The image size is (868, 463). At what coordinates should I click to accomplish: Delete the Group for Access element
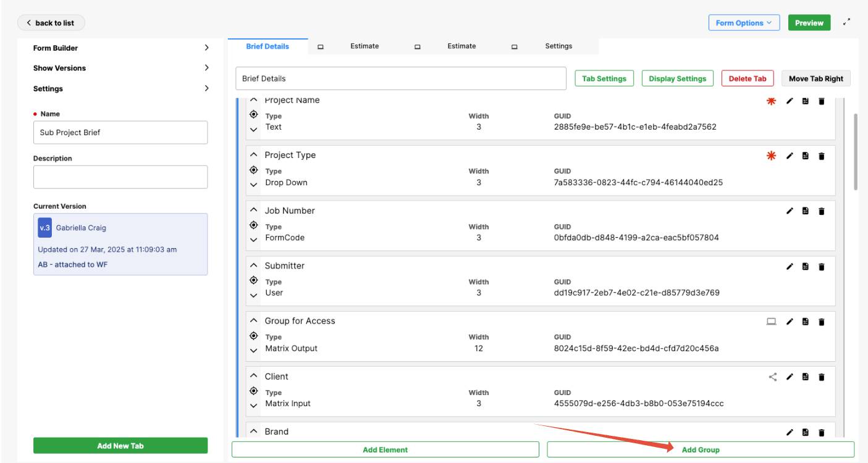coord(822,322)
